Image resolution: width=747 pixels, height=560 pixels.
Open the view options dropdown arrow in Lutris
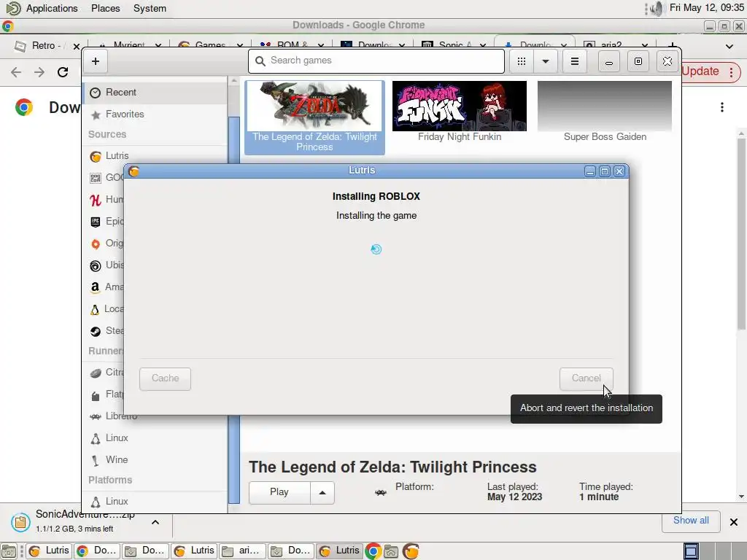546,61
